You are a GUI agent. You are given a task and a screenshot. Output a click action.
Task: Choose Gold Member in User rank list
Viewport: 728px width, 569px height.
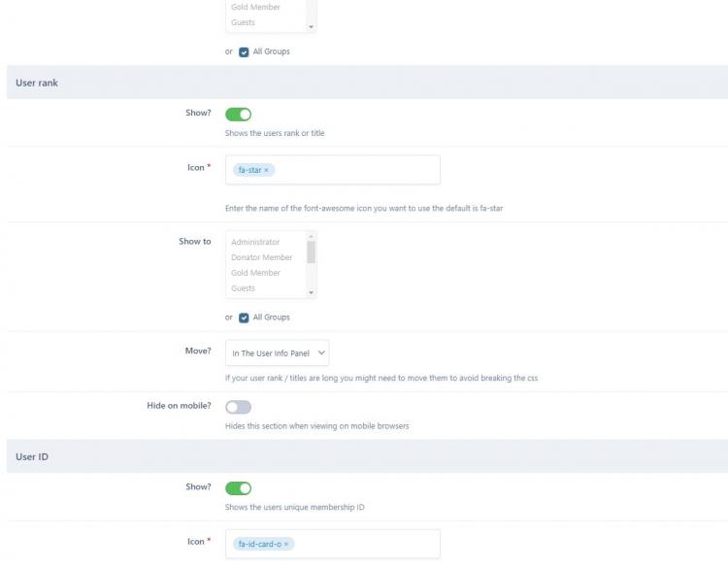[255, 273]
